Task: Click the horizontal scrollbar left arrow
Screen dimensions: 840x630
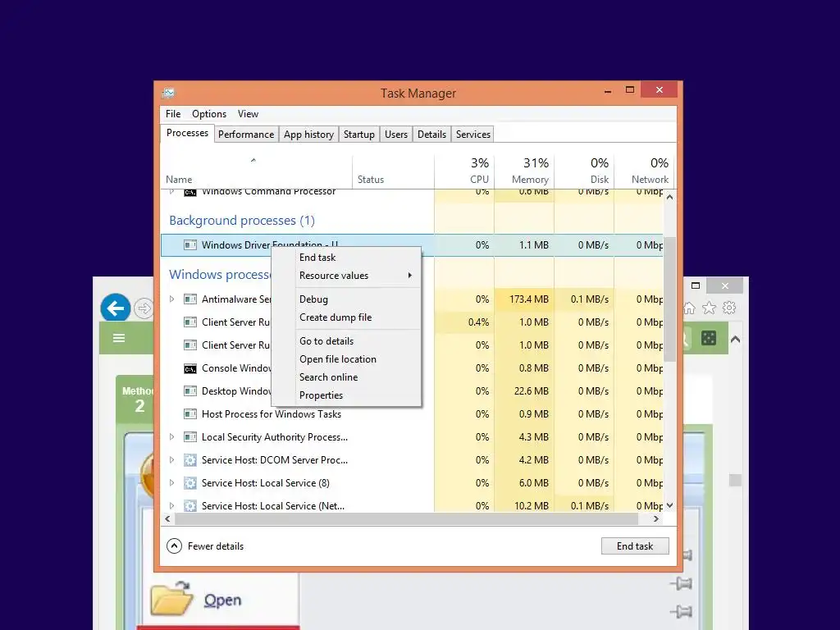Action: pyautogui.click(x=167, y=519)
